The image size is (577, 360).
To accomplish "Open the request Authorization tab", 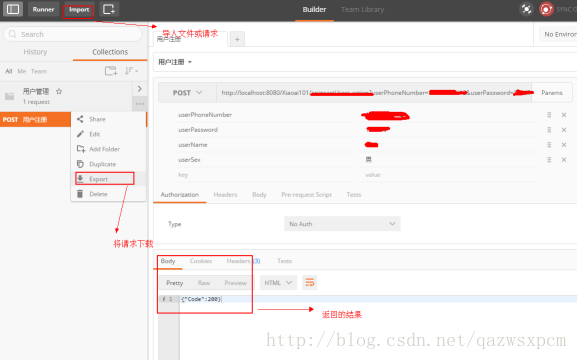I will point(180,194).
